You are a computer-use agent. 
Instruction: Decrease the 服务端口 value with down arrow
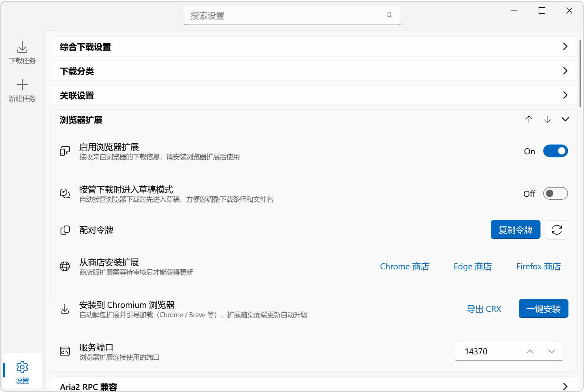coord(552,352)
